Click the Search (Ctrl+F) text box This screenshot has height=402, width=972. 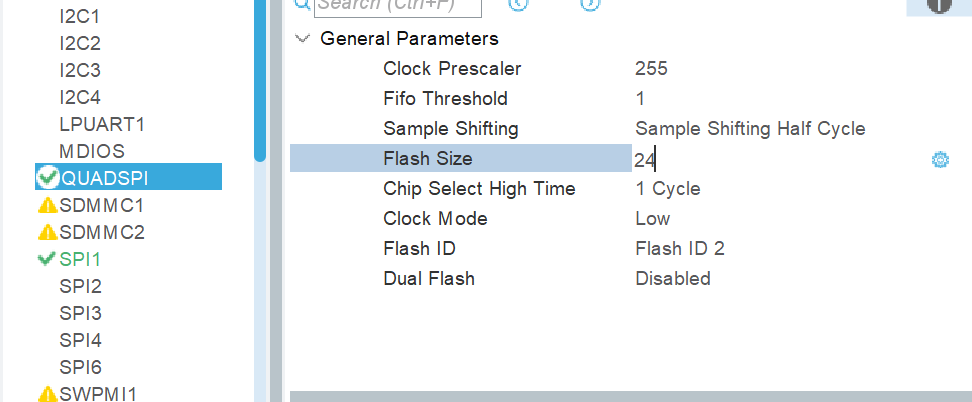tap(397, 5)
